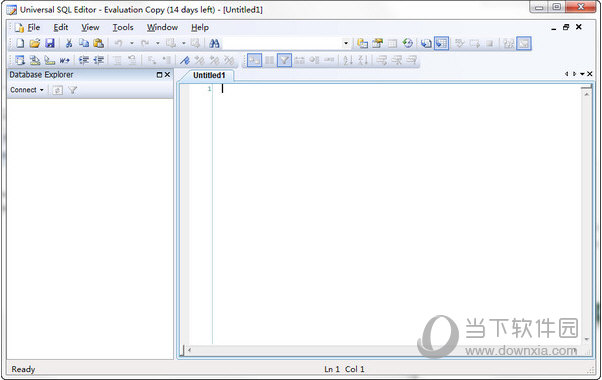Open the dropdown arrow beside the grayed icon after Redo
The image size is (602, 380).
(184, 43)
